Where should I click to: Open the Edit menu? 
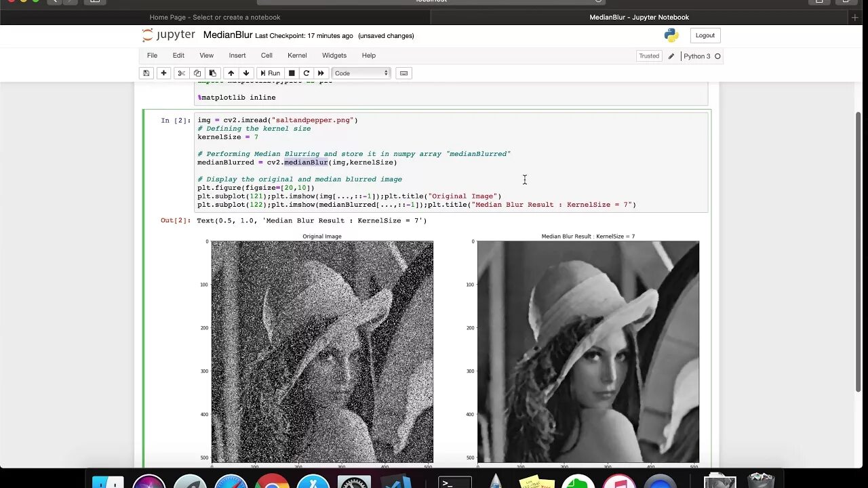(x=178, y=56)
